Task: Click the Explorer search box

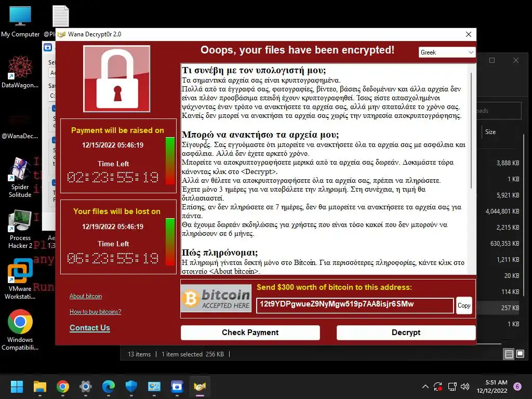Action: [x=499, y=111]
